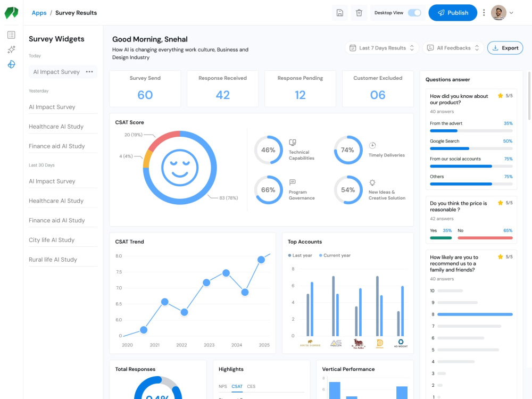Image resolution: width=532 pixels, height=399 pixels.
Task: Click the Publish button
Action: click(453, 13)
